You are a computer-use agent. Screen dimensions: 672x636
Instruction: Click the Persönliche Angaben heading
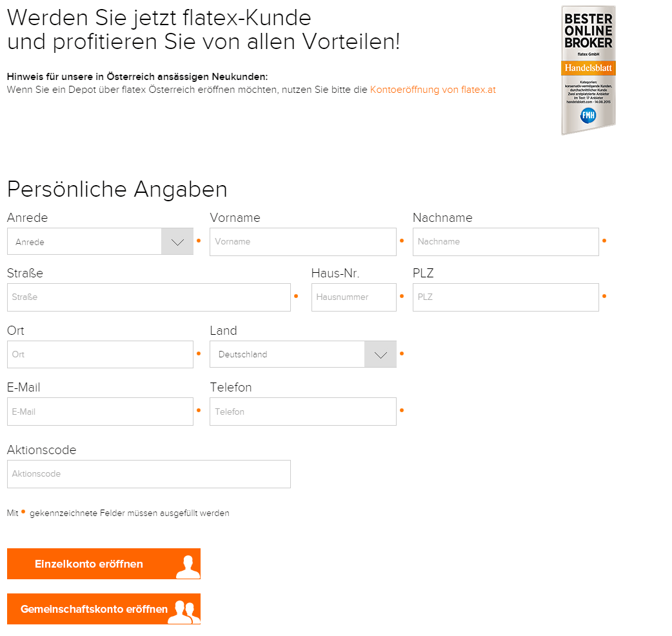click(x=117, y=190)
